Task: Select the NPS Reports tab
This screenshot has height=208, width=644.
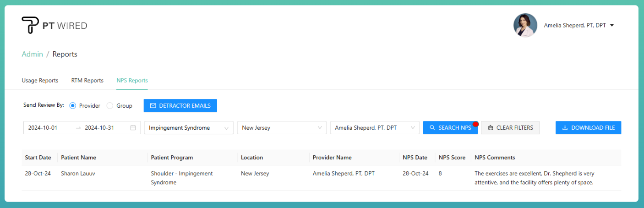Action: [132, 81]
